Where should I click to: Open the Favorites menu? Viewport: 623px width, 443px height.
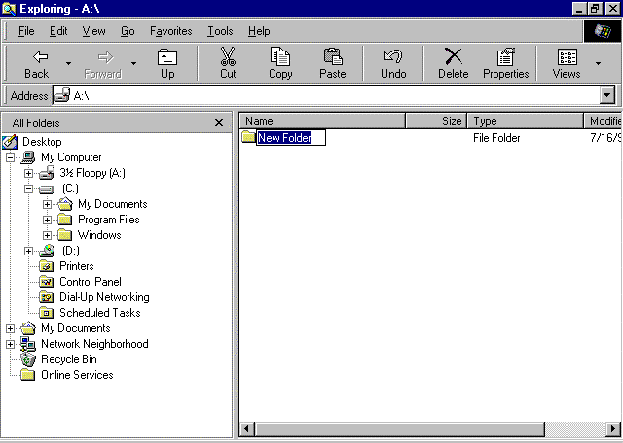[171, 31]
